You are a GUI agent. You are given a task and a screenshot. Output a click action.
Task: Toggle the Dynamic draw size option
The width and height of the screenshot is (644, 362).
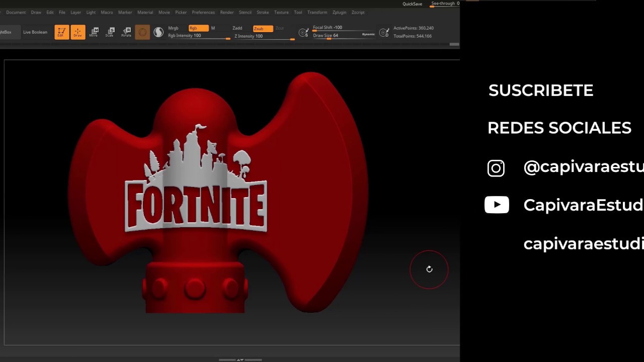368,34
